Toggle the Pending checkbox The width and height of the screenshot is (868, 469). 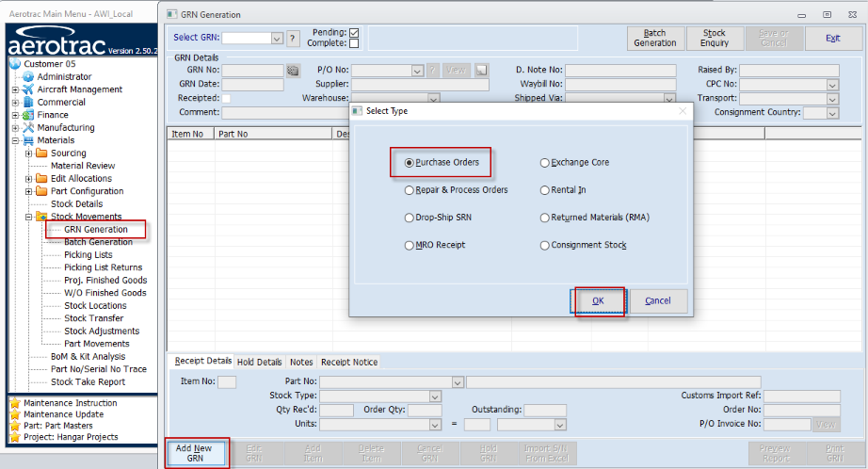(x=354, y=33)
